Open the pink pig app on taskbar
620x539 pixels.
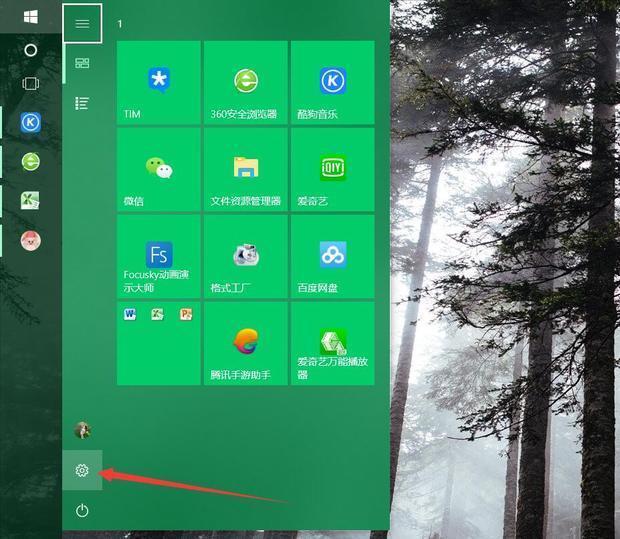point(31,240)
